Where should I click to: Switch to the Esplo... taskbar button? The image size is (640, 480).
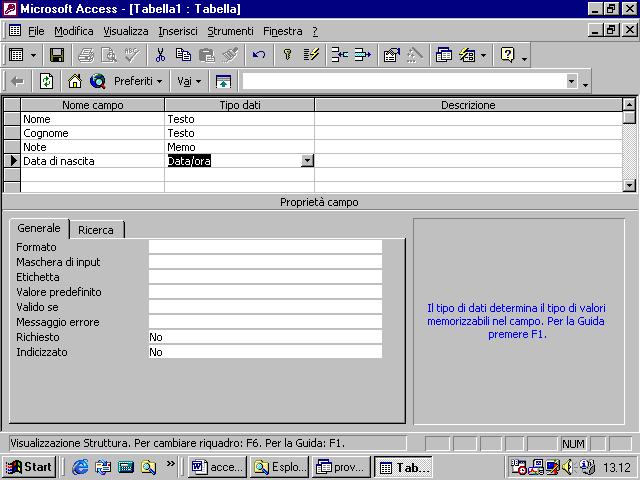click(x=280, y=467)
